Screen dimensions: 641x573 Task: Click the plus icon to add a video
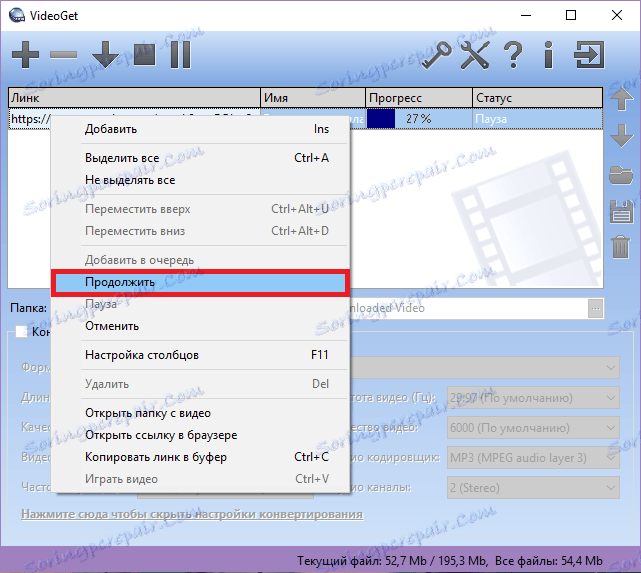click(x=25, y=54)
